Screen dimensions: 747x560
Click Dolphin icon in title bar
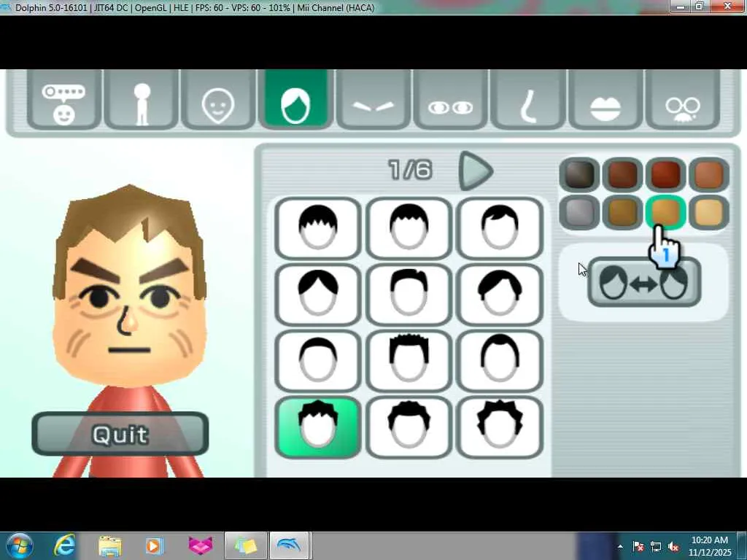(x=6, y=7)
